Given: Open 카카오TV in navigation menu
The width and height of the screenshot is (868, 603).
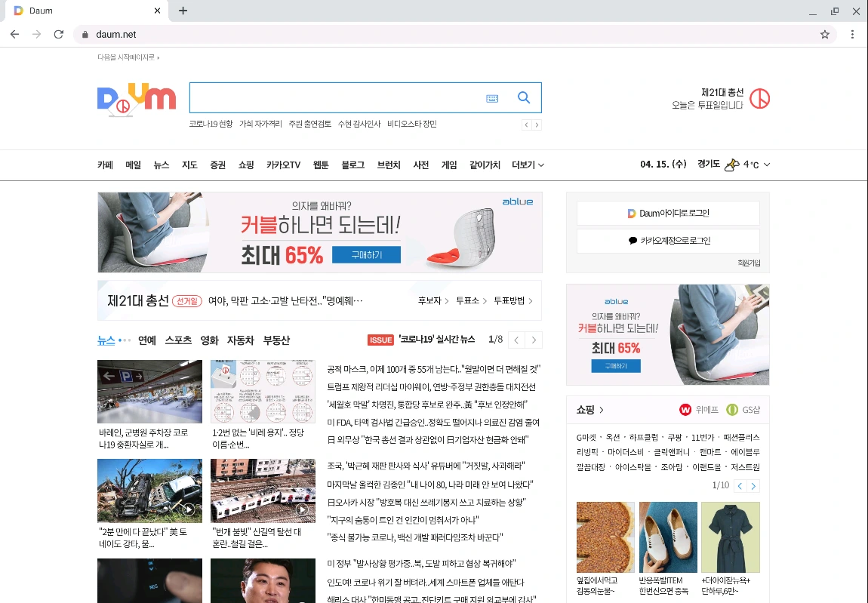Looking at the screenshot, I should [x=284, y=165].
